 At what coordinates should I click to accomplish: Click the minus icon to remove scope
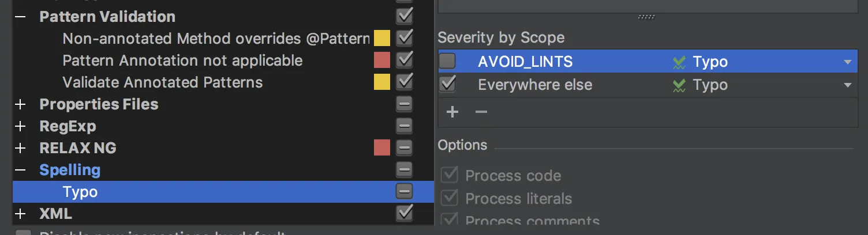tap(481, 112)
